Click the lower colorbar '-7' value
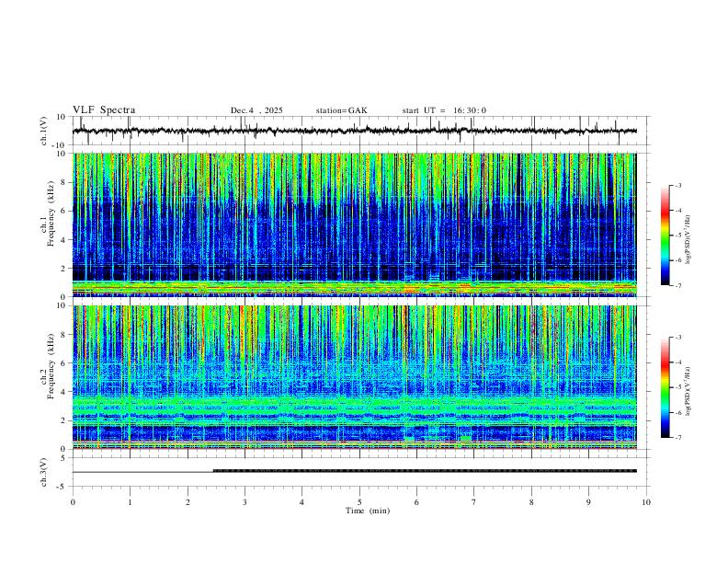 tap(677, 438)
